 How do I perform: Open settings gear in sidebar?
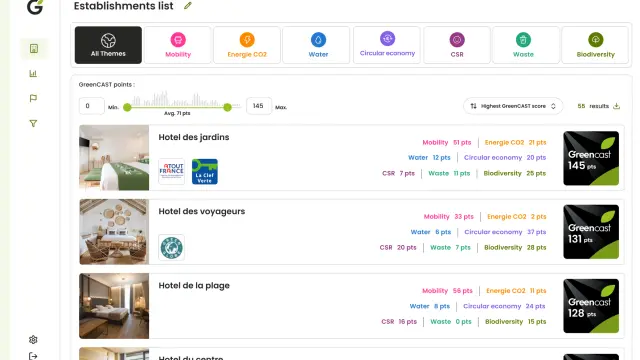[x=33, y=340]
